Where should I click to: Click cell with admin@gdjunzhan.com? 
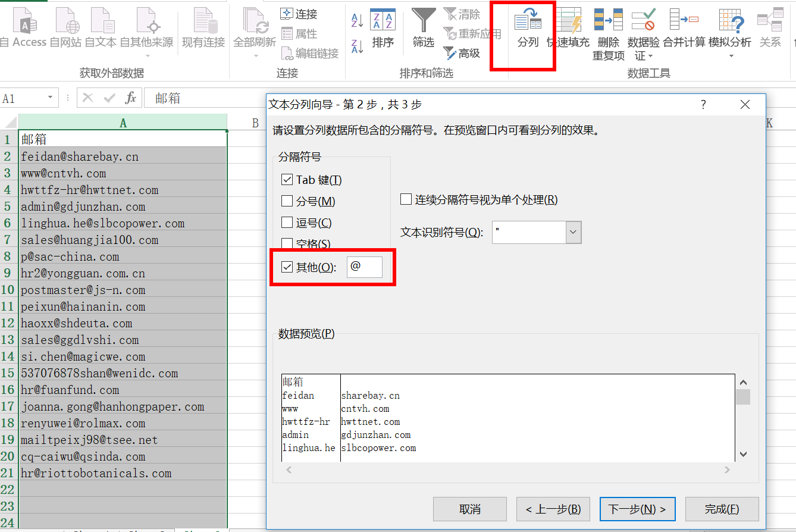tap(123, 206)
